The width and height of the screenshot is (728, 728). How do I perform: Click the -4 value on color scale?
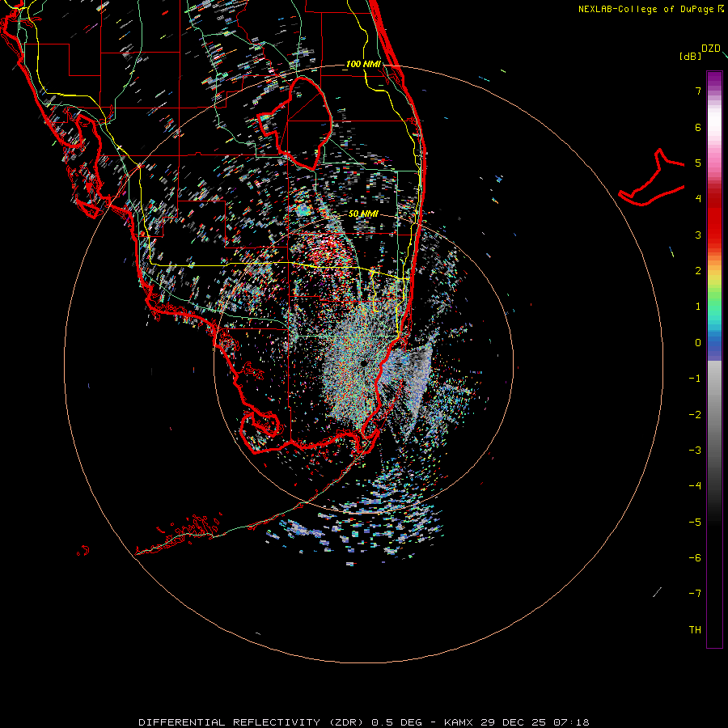695,486
